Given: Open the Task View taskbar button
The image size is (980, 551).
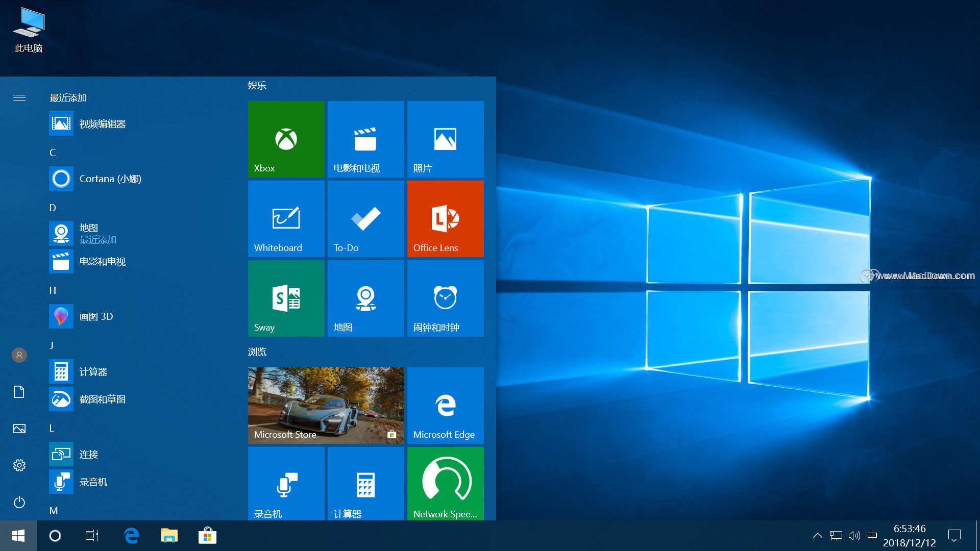Looking at the screenshot, I should tap(92, 536).
